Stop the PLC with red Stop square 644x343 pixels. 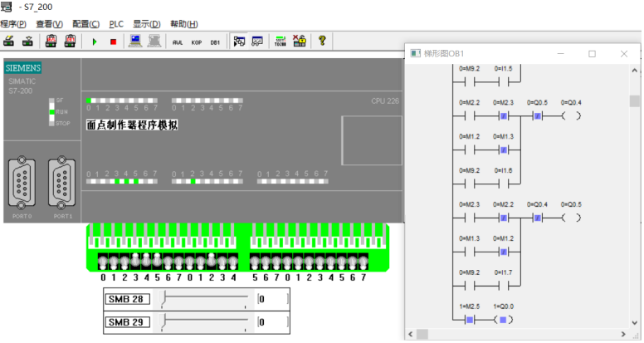(x=114, y=42)
